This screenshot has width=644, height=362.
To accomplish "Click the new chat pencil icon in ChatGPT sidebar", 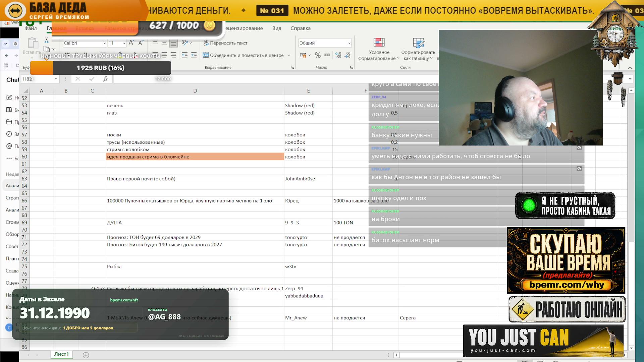I will [9, 98].
